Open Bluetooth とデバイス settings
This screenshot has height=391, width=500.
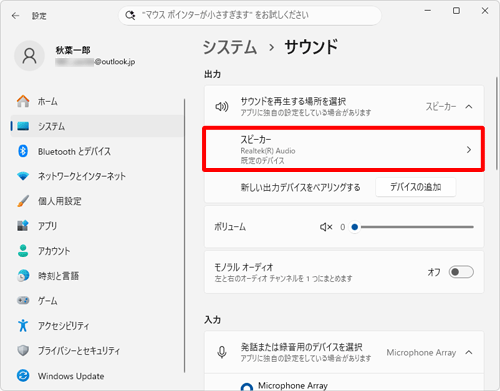click(97, 151)
